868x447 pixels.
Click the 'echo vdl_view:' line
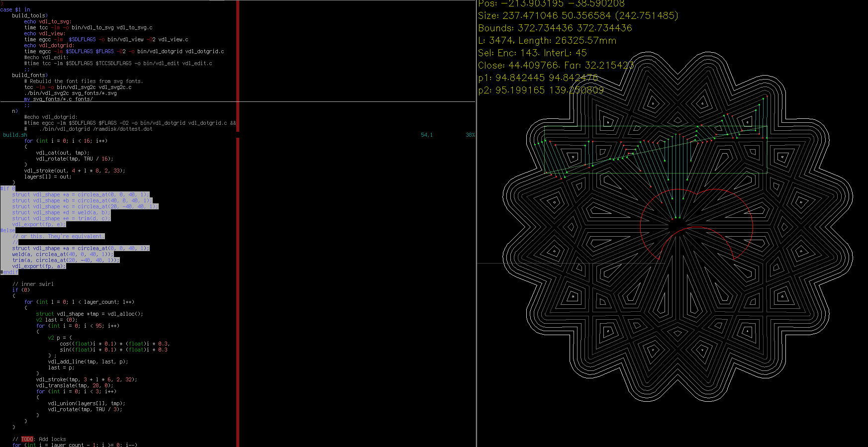[45, 33]
